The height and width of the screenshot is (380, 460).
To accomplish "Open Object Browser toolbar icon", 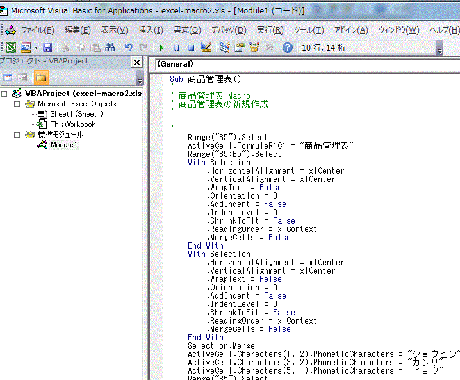I will (255, 48).
